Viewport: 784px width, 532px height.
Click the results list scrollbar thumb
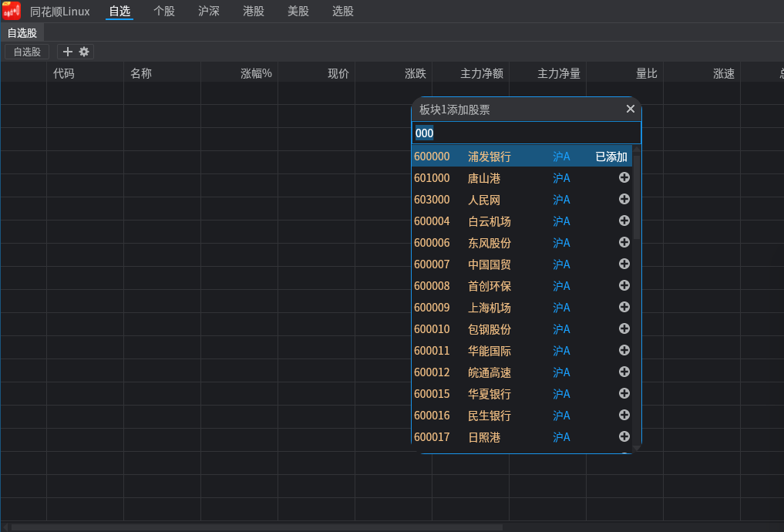coord(637,197)
